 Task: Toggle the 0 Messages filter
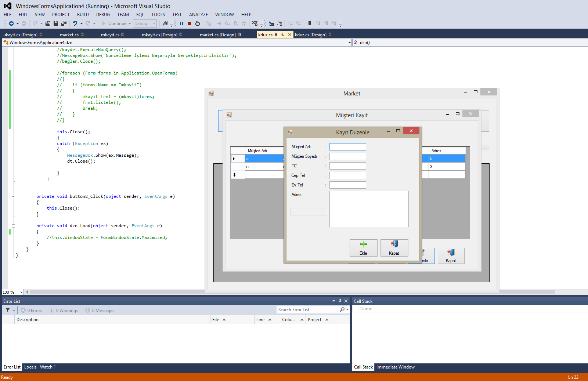(100, 311)
